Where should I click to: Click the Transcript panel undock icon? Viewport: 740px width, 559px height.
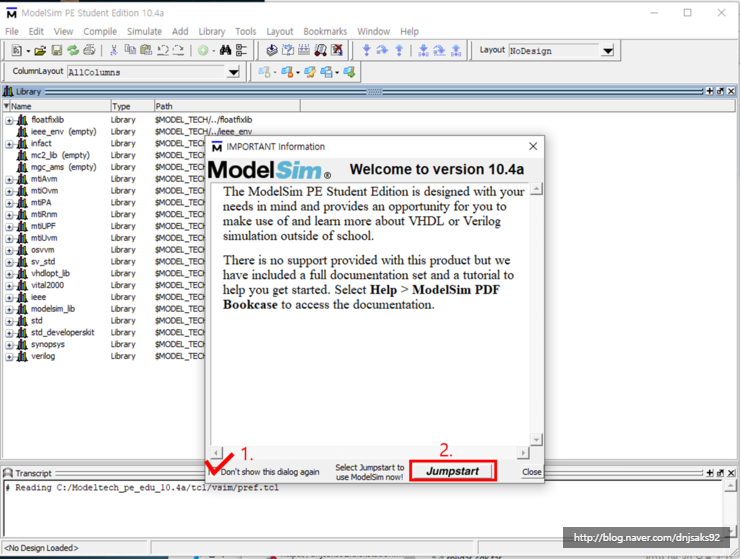[720, 473]
